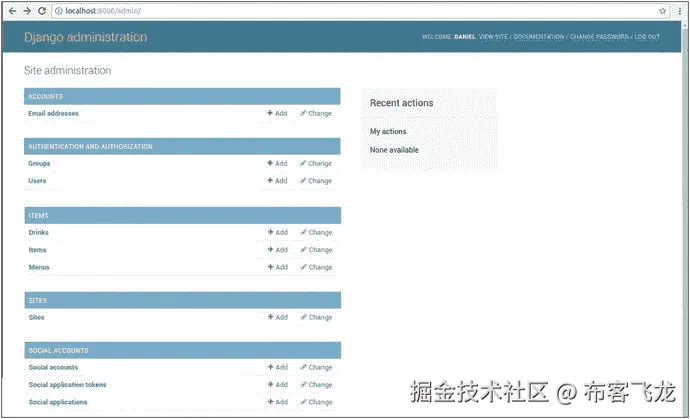Follow the View Site link
This screenshot has width=690, height=419.
[x=493, y=37]
